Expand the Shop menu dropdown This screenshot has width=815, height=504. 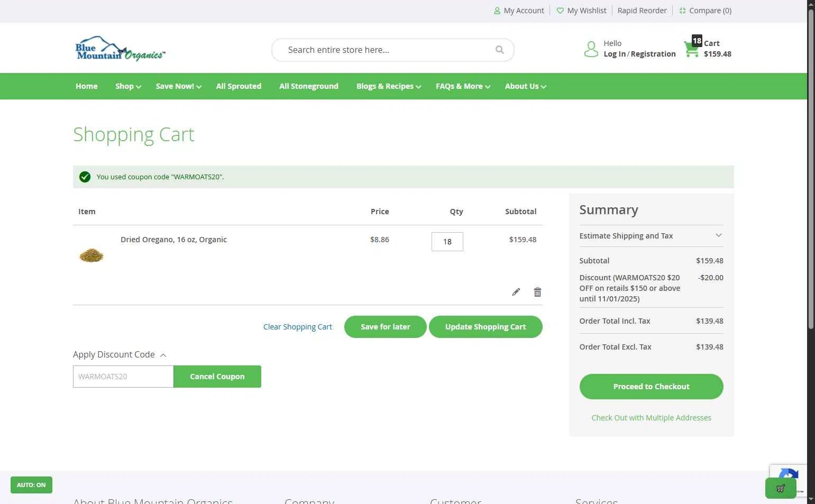click(x=128, y=86)
